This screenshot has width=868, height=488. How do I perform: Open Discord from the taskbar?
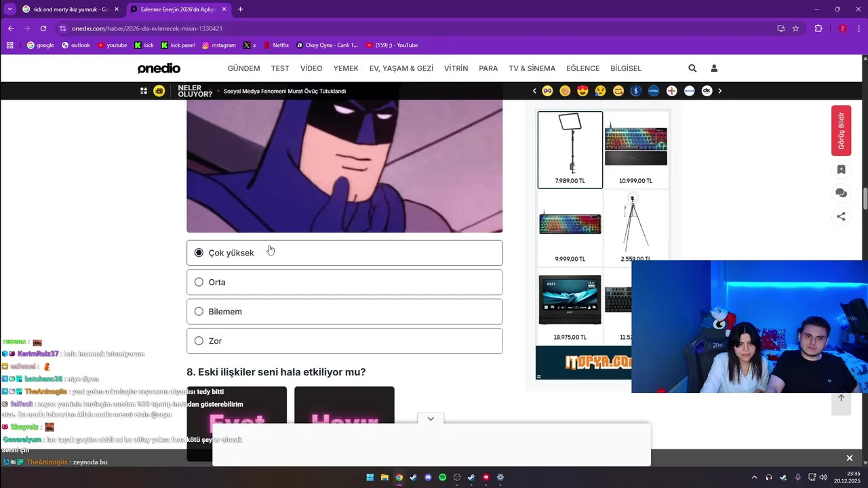(428, 477)
